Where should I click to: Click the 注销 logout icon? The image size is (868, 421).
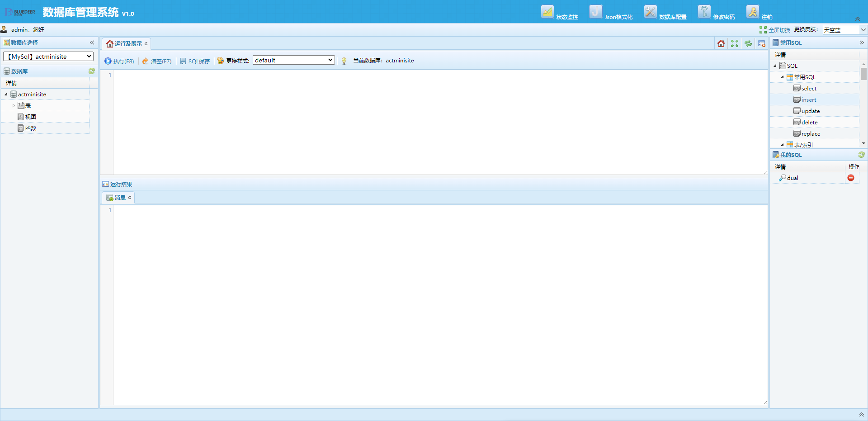tap(753, 12)
